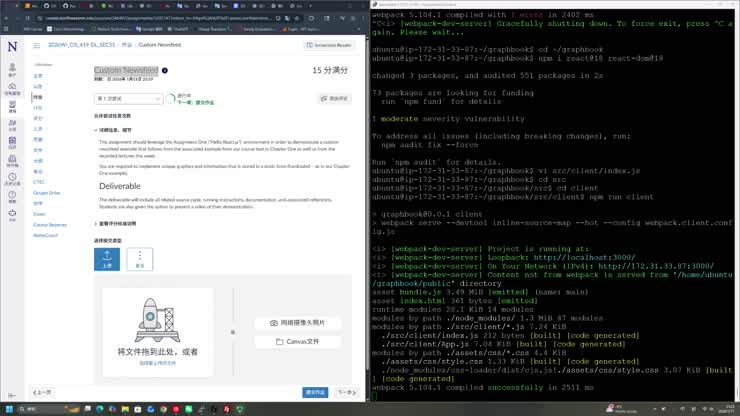Open the Courses icon in Canvas sidebar
Viewport: 740px width, 416px height.
point(12,107)
